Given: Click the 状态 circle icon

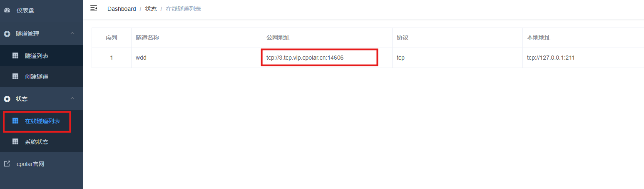Looking at the screenshot, I should coord(7,99).
